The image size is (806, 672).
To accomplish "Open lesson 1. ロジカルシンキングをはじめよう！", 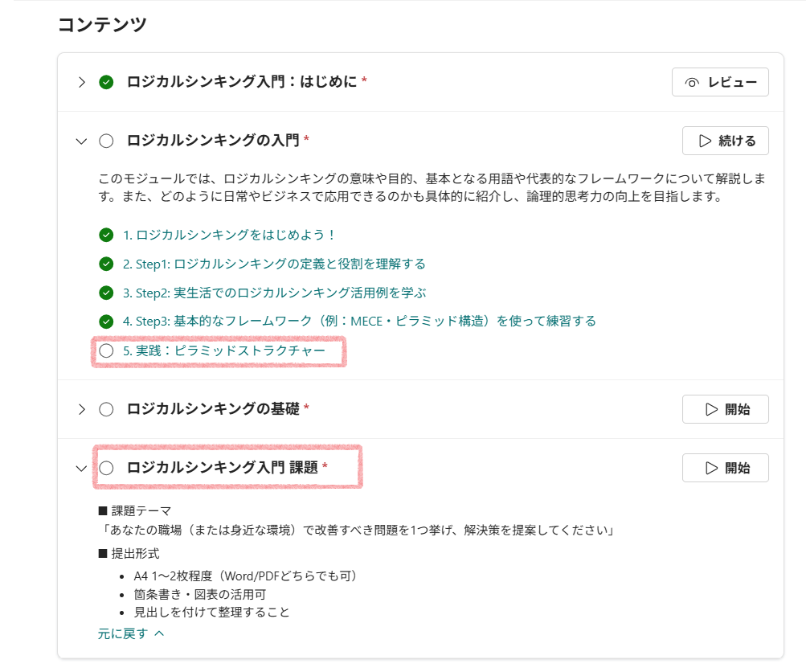I will pyautogui.click(x=229, y=235).
